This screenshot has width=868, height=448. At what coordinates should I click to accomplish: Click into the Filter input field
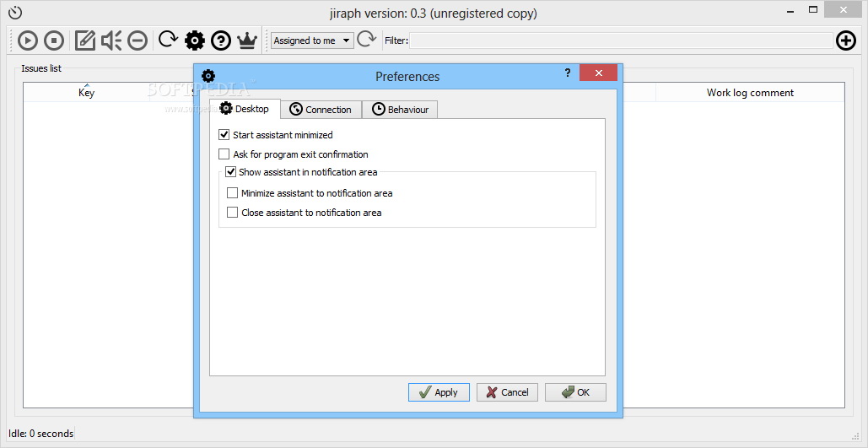pyautogui.click(x=621, y=40)
